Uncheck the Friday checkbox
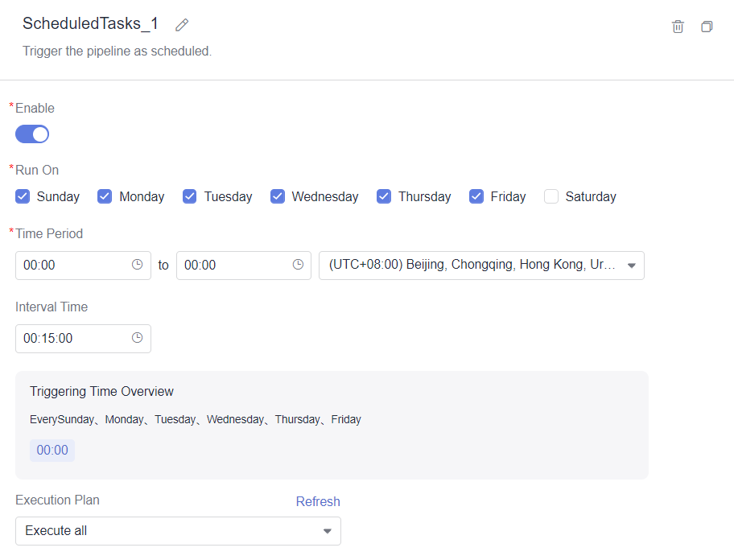Viewport: 734px width, 560px height. click(x=476, y=196)
